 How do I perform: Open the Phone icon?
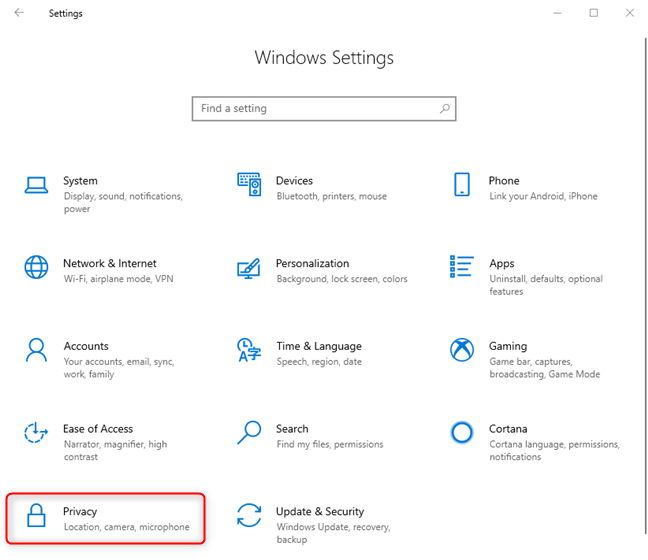click(x=462, y=184)
